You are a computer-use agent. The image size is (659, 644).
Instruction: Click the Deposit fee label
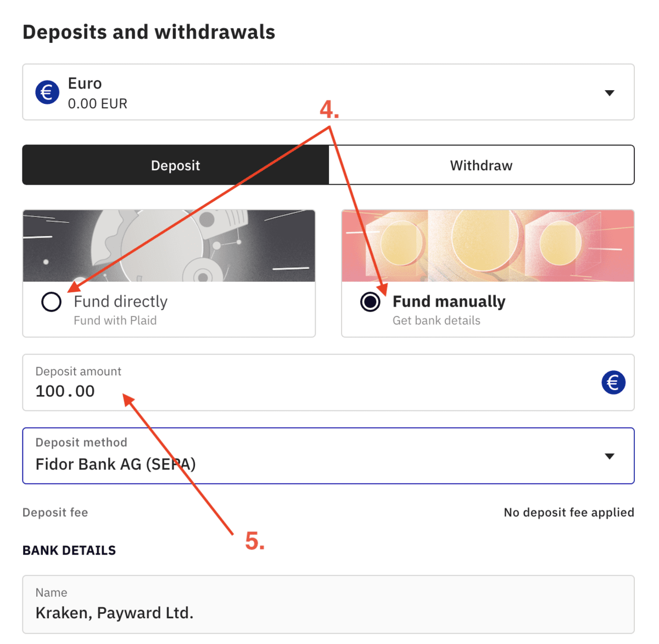(x=55, y=513)
